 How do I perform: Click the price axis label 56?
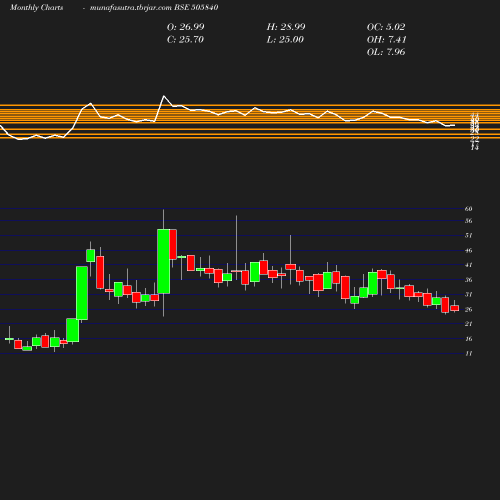point(468,221)
